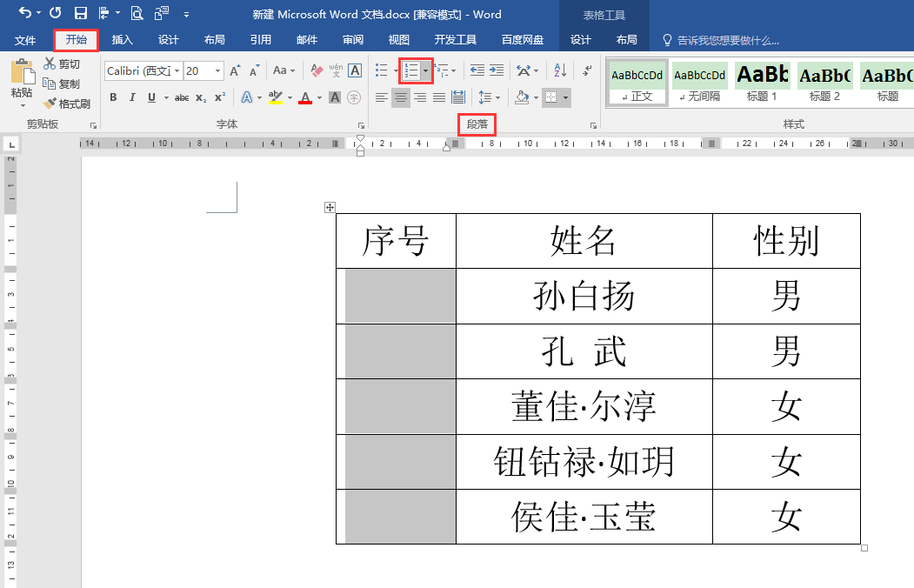This screenshot has height=588, width=914.
Task: Select center alignment
Action: pyautogui.click(x=401, y=97)
